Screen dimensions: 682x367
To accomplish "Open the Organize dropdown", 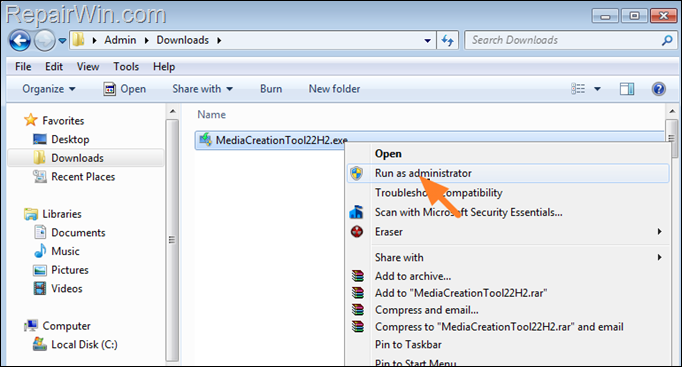I will (x=49, y=89).
